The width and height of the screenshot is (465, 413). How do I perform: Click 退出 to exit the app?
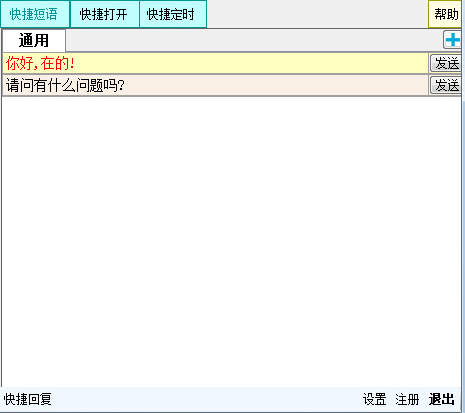(442, 399)
